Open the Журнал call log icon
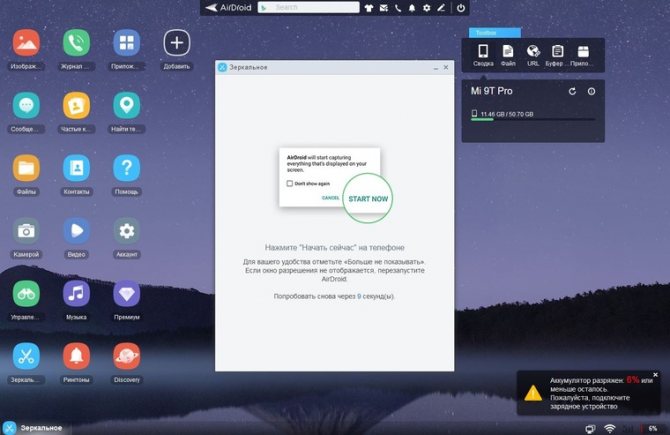 [76, 43]
